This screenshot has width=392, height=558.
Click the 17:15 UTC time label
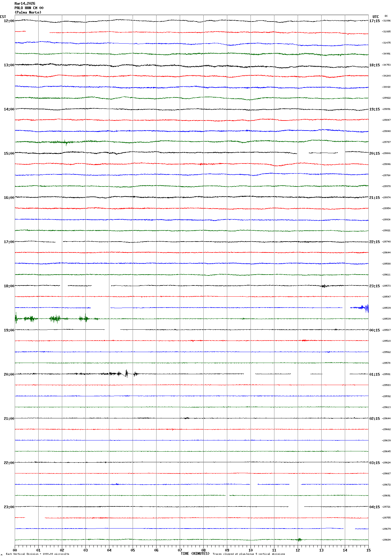374,21
